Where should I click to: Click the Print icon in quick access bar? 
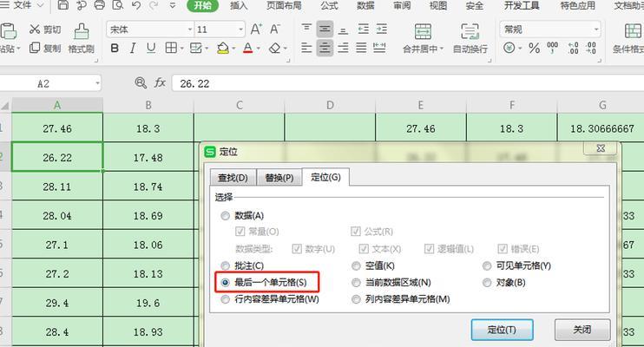pyautogui.click(x=100, y=5)
